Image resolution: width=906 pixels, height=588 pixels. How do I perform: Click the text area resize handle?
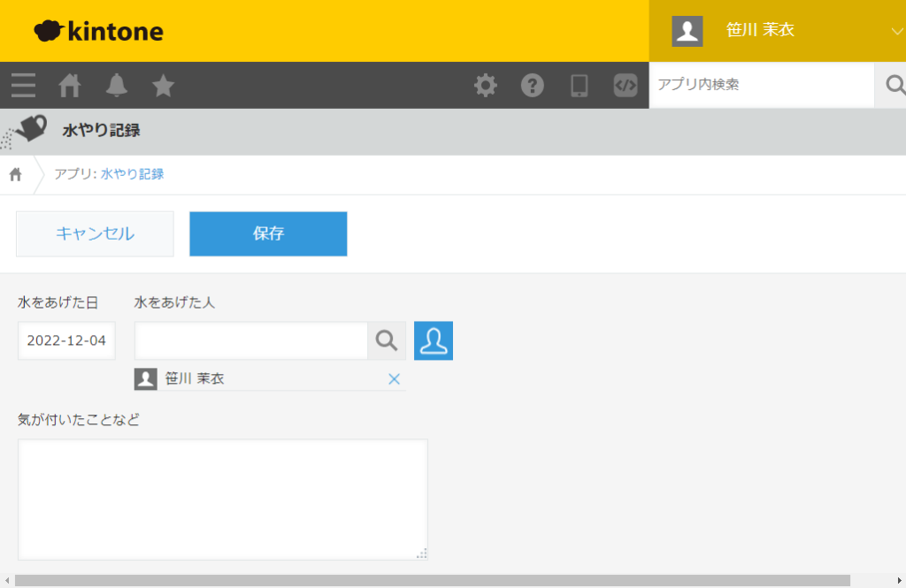(x=422, y=554)
